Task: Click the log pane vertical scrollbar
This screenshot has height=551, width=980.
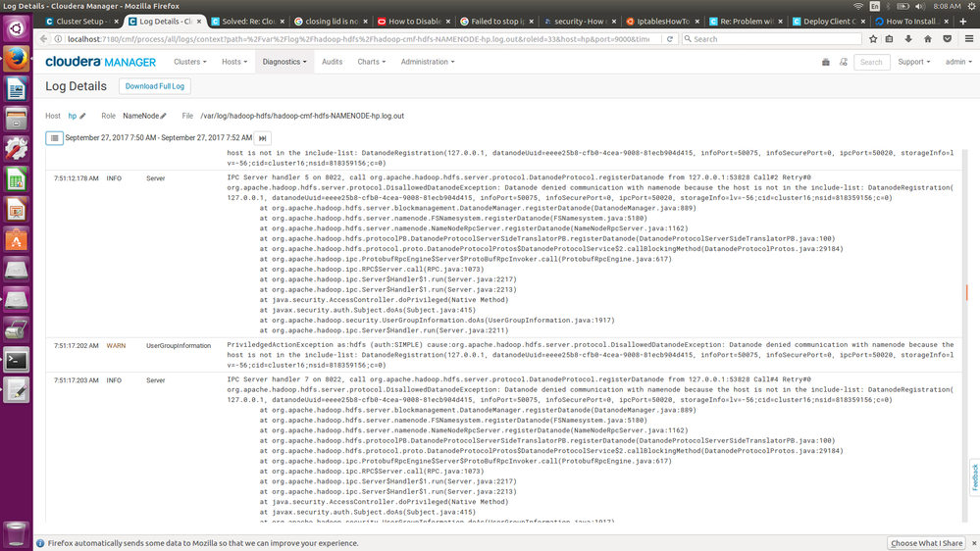Action: pos(965,335)
